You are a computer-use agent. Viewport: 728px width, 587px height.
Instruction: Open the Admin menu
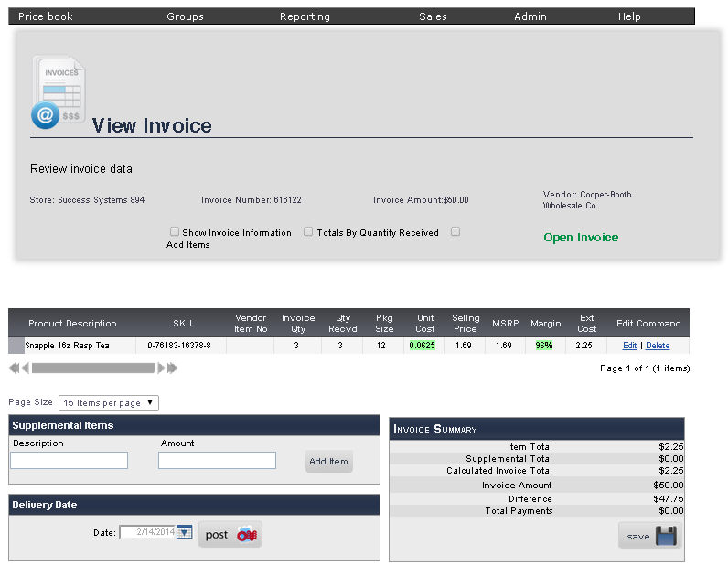tap(530, 16)
